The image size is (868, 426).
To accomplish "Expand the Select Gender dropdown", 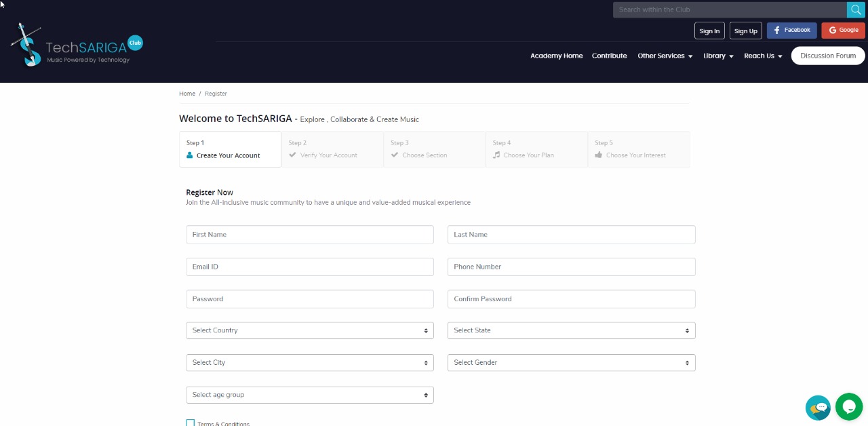I will tap(571, 363).
